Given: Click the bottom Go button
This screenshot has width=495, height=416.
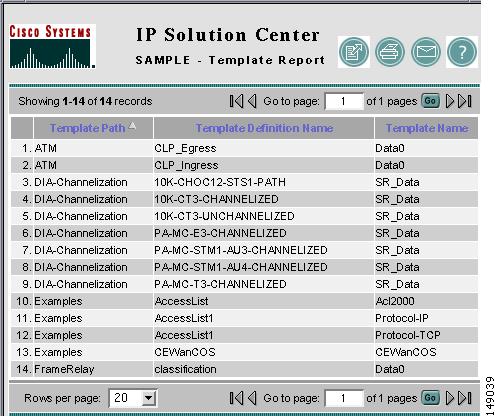Looking at the screenshot, I should point(430,397).
